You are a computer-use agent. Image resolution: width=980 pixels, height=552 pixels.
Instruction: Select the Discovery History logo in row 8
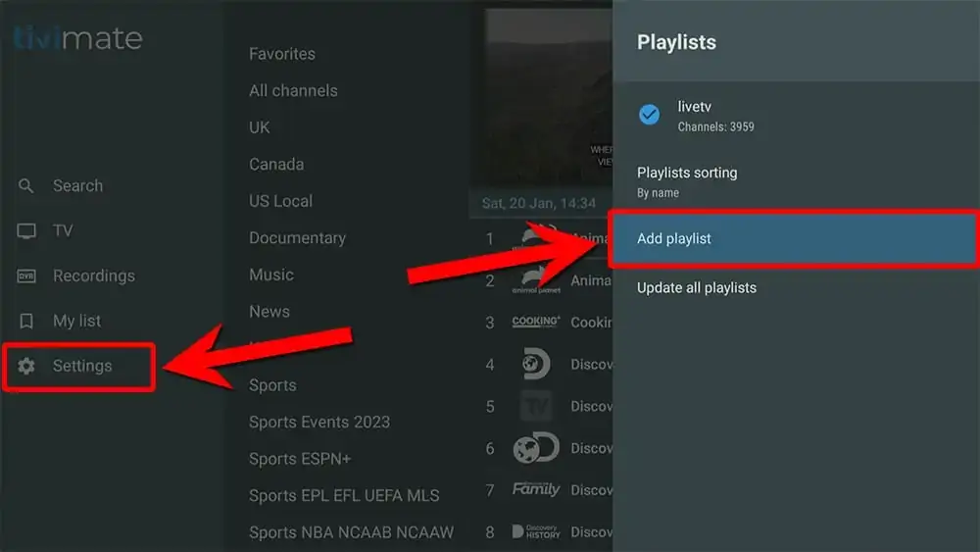point(535,531)
